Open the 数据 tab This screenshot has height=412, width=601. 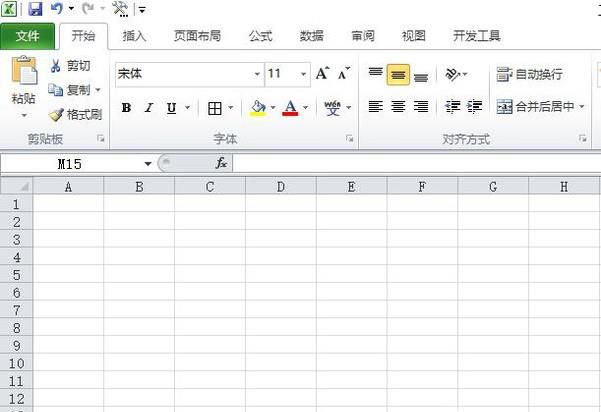312,36
